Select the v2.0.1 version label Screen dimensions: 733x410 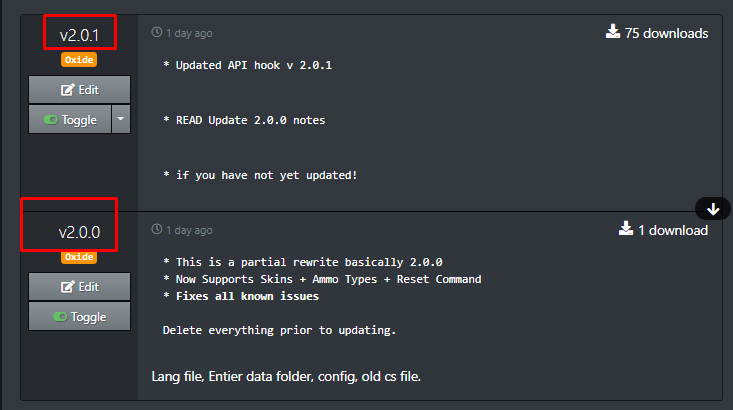pyautogui.click(x=79, y=35)
